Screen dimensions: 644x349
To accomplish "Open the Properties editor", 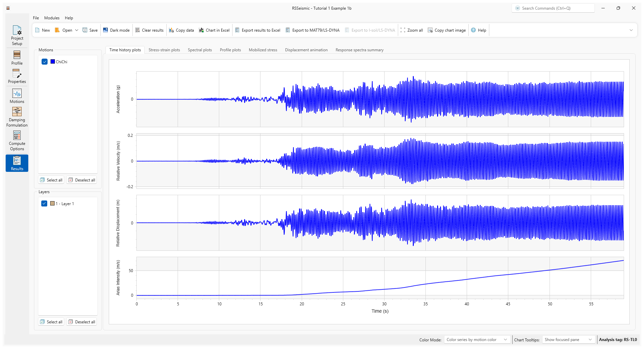I will click(17, 76).
